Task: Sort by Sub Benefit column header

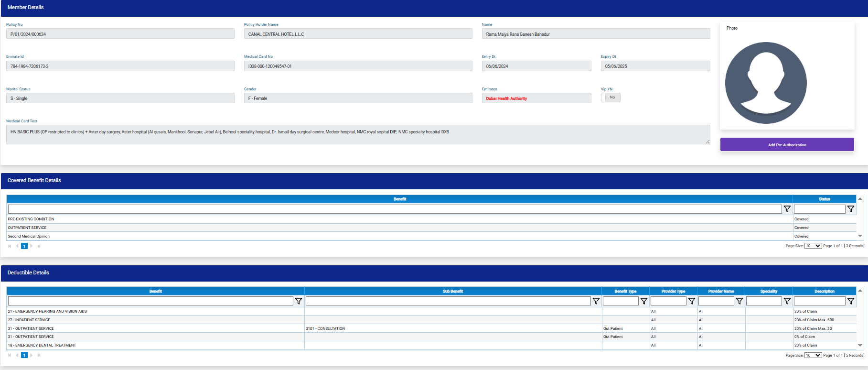Action: pos(453,291)
